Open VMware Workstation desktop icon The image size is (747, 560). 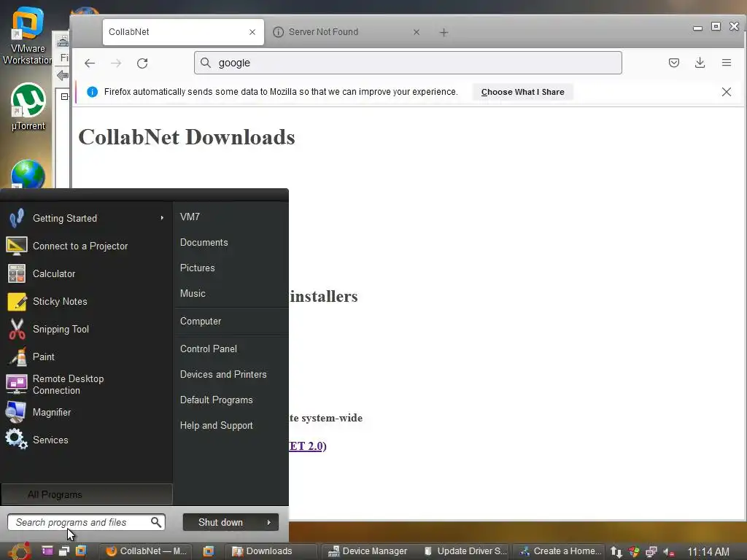28,35
